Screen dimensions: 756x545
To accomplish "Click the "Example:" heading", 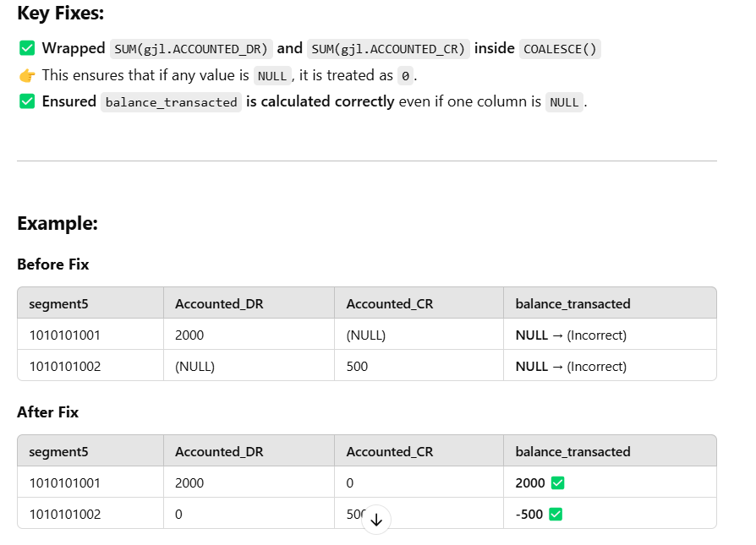I will tap(58, 224).
